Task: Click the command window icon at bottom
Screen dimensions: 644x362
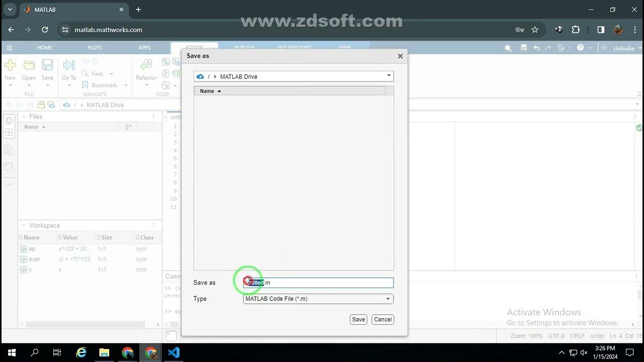Action: point(171,335)
